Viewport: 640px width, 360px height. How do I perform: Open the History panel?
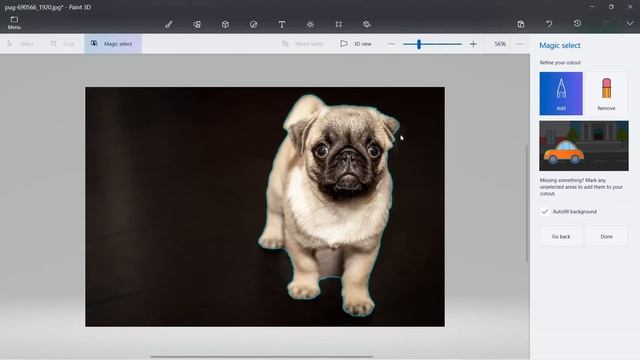(577, 24)
